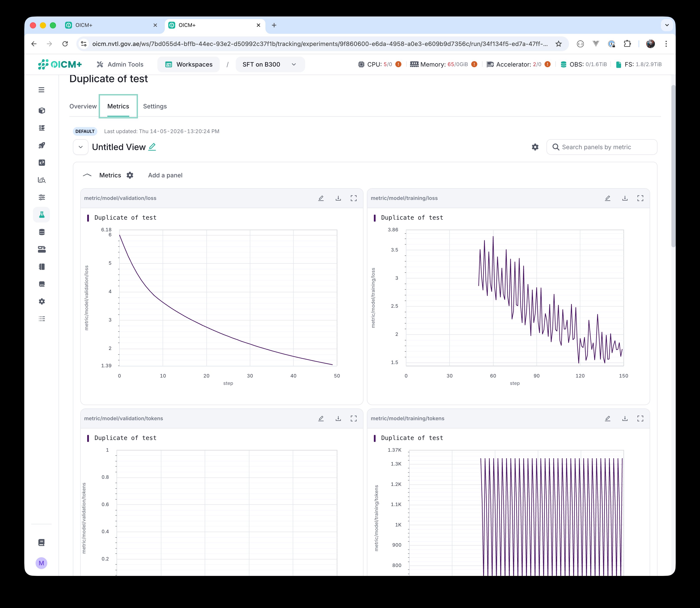The image size is (700, 608).
Task: Reload the browser page
Action: pos(65,44)
